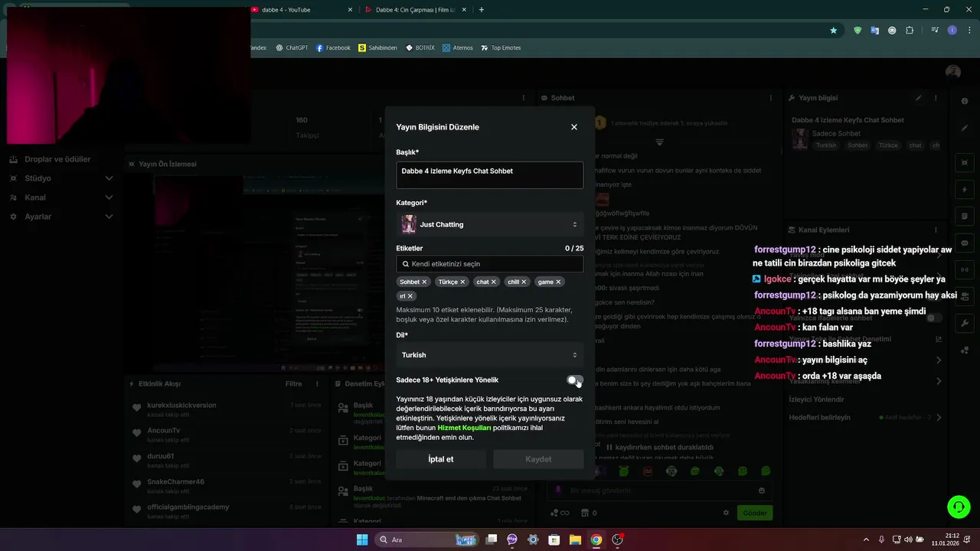Open the Sahibinden bookmark
This screenshot has height=551, width=980.
pos(377,47)
